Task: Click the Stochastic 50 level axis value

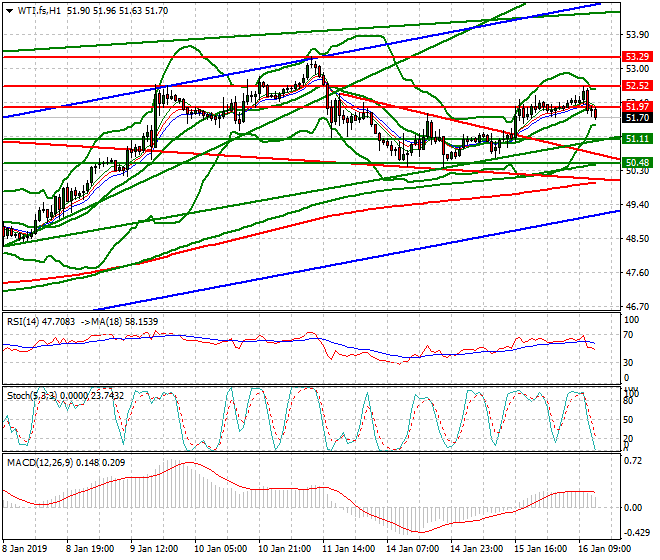Action: (628, 420)
